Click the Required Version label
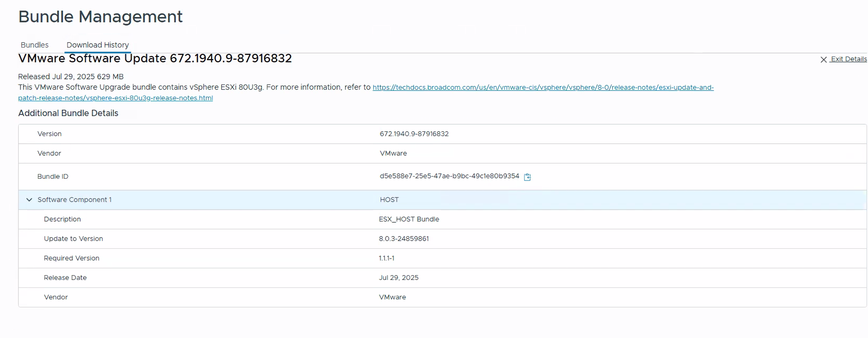868x338 pixels. pos(72,258)
